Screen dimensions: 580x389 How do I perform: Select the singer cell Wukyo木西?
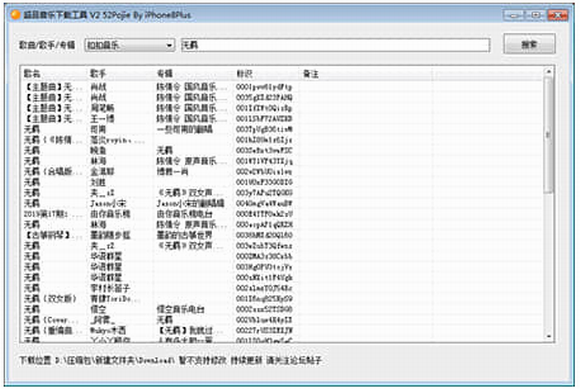tap(108, 330)
